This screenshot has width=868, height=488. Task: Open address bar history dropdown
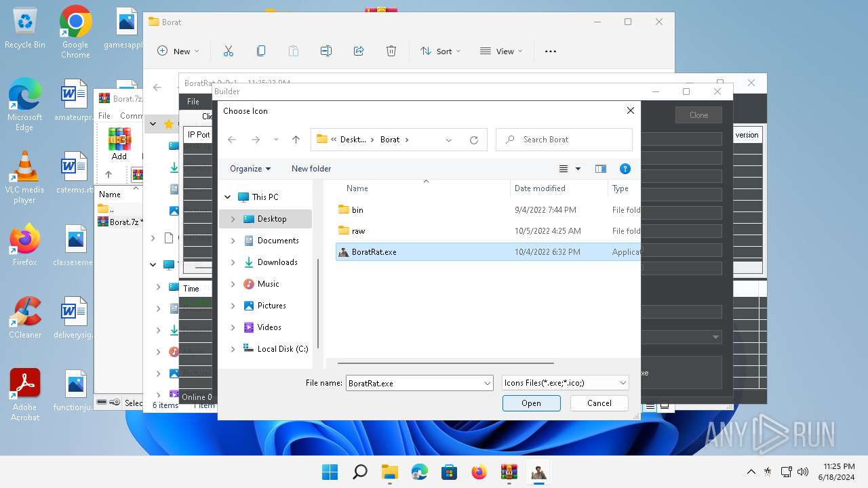pyautogui.click(x=449, y=140)
